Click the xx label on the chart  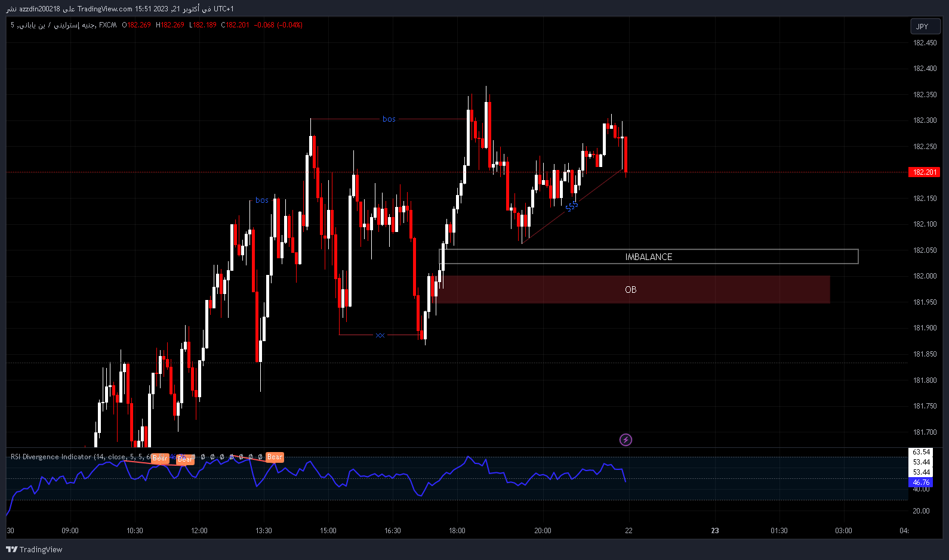pyautogui.click(x=380, y=335)
